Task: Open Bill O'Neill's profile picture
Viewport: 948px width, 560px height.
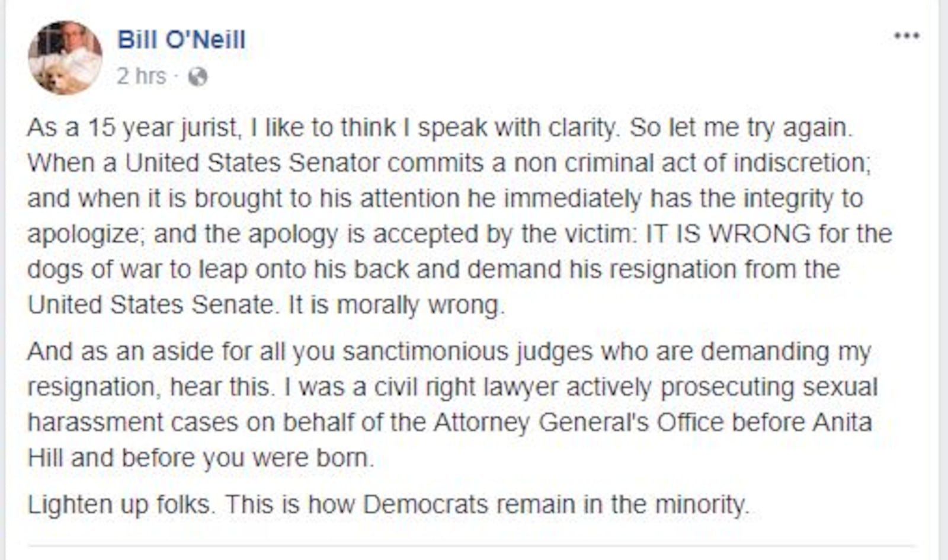Action: (65, 57)
